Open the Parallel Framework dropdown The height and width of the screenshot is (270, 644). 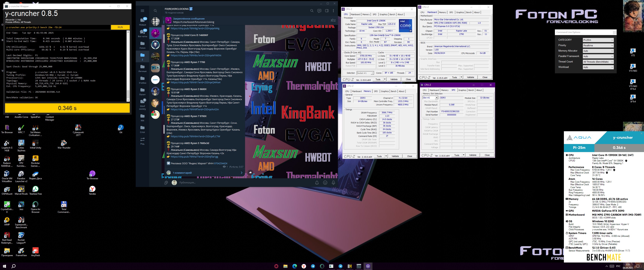tap(598, 56)
